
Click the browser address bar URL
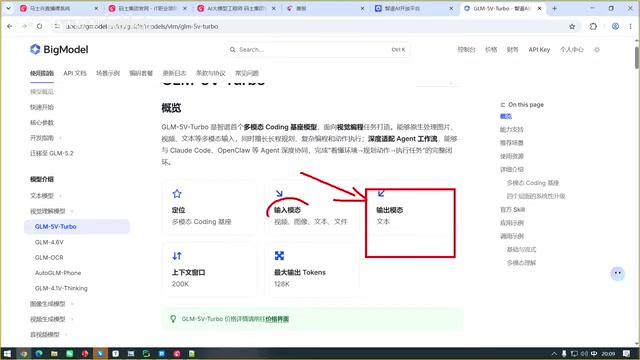click(142, 26)
